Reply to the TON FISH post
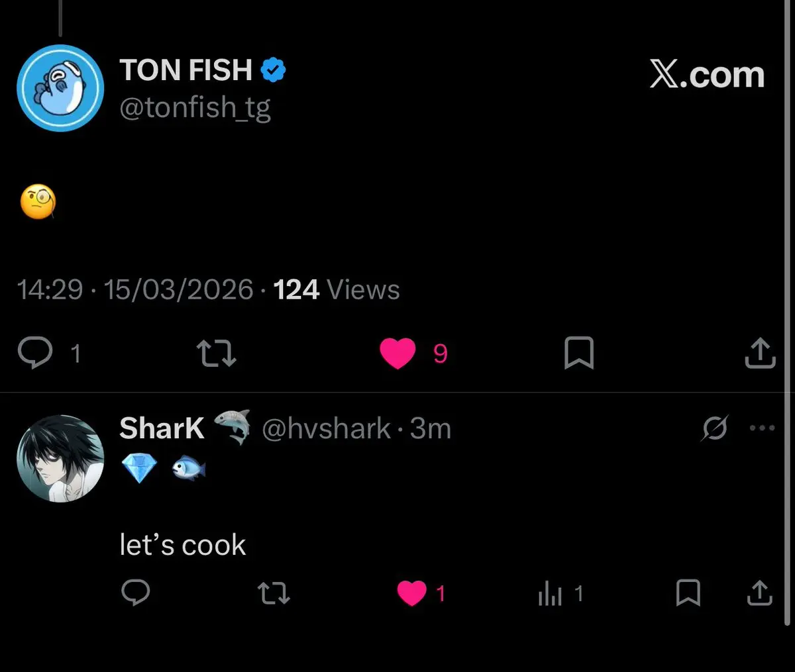Image resolution: width=795 pixels, height=672 pixels. [x=35, y=353]
